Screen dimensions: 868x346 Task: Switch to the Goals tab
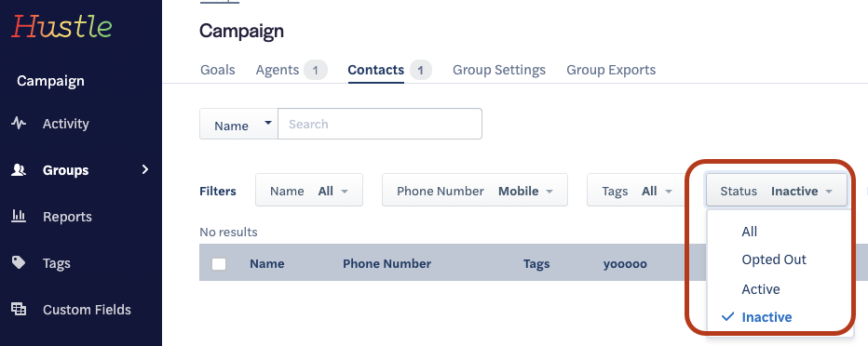pyautogui.click(x=218, y=70)
